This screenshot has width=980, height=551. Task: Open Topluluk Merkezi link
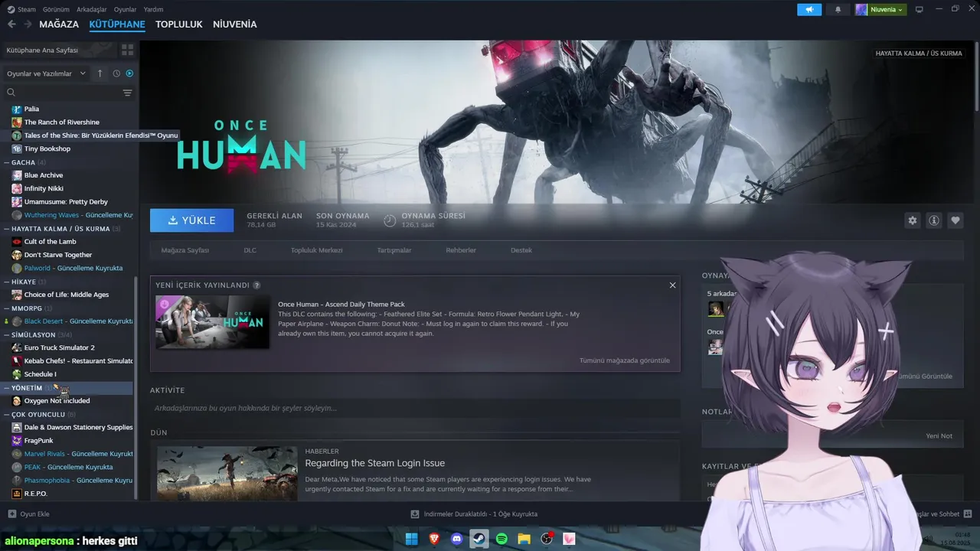[x=316, y=250]
